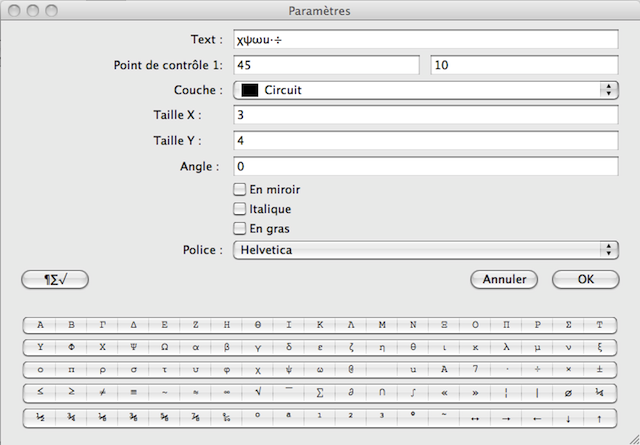640x445 pixels.
Task: Insert the lowercase beta β character
Action: (x=227, y=348)
